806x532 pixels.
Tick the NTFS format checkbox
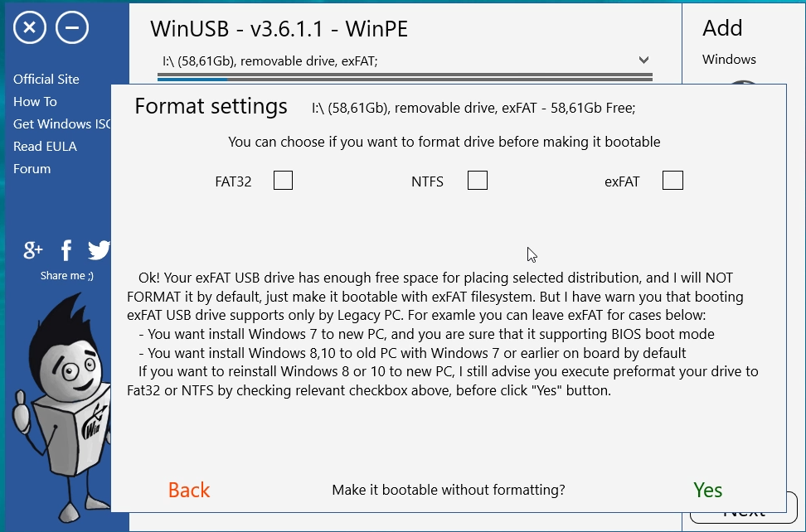click(478, 180)
